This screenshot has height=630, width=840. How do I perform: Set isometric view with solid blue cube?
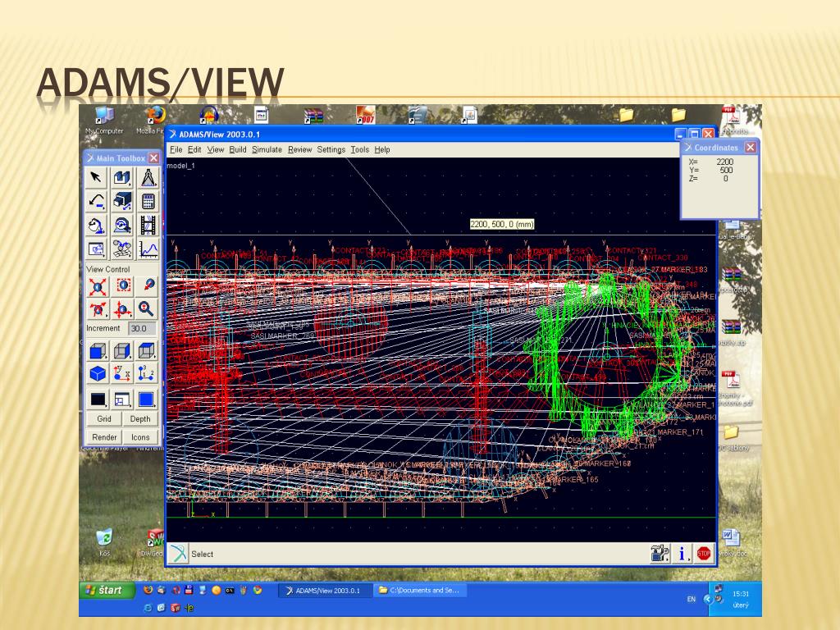[x=98, y=373]
